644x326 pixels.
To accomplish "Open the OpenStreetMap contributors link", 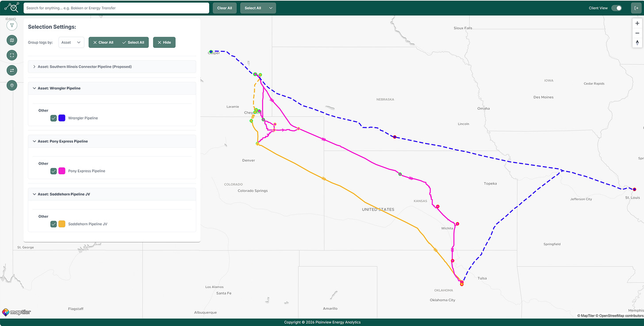I will 620,315.
